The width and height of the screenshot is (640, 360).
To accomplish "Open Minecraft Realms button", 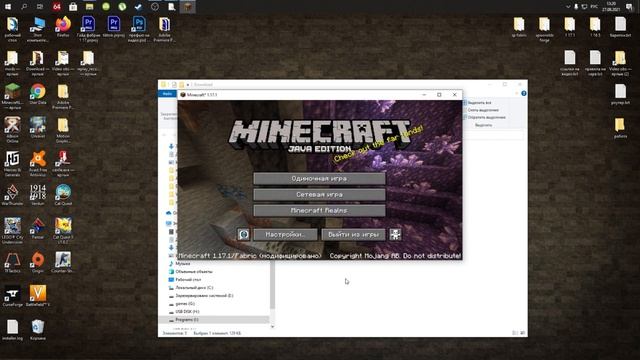I will coord(319,211).
